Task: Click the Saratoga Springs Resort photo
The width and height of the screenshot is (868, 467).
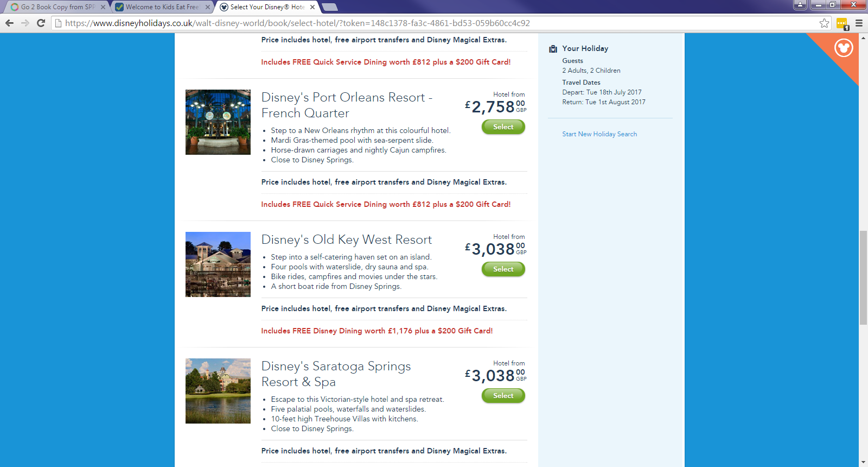Action: pos(218,391)
